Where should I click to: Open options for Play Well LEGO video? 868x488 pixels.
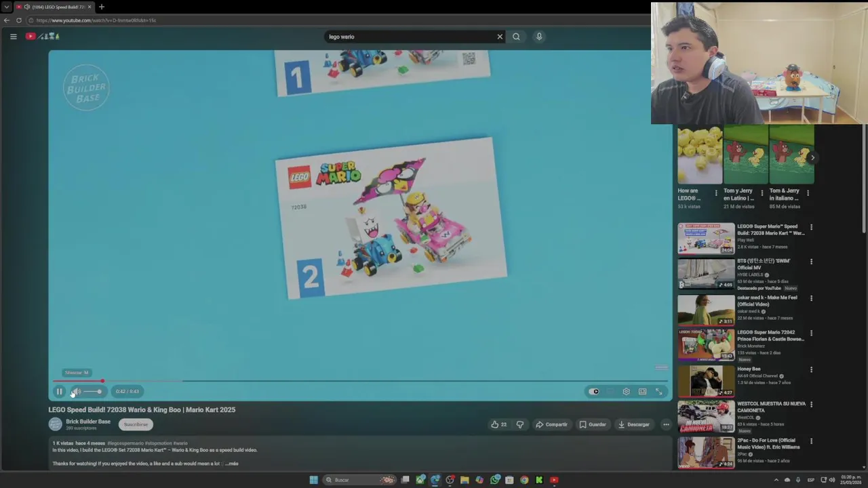(811, 227)
